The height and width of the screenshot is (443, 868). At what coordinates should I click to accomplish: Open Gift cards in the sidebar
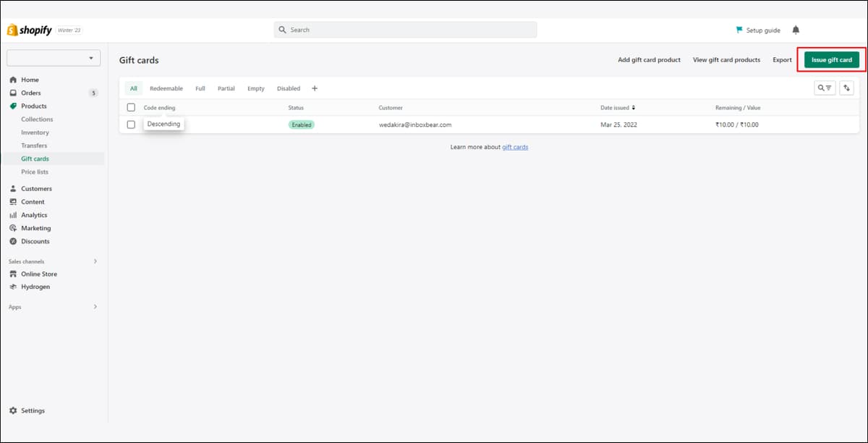click(35, 159)
